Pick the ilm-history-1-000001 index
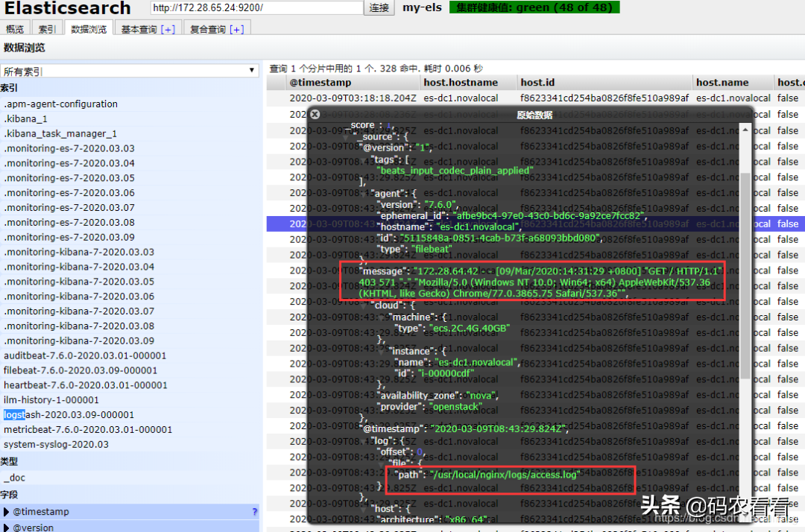 tap(51, 400)
